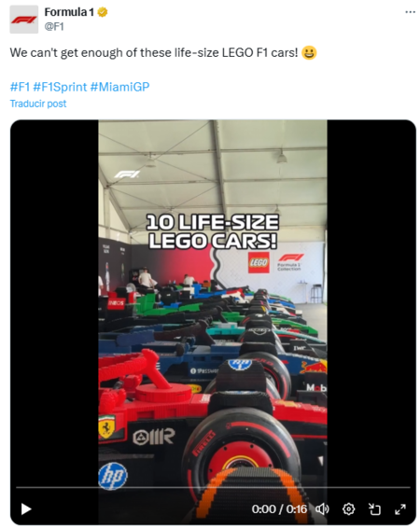Open the #F1 hashtag
Viewport: 420px width, 529px height.
click(20, 87)
